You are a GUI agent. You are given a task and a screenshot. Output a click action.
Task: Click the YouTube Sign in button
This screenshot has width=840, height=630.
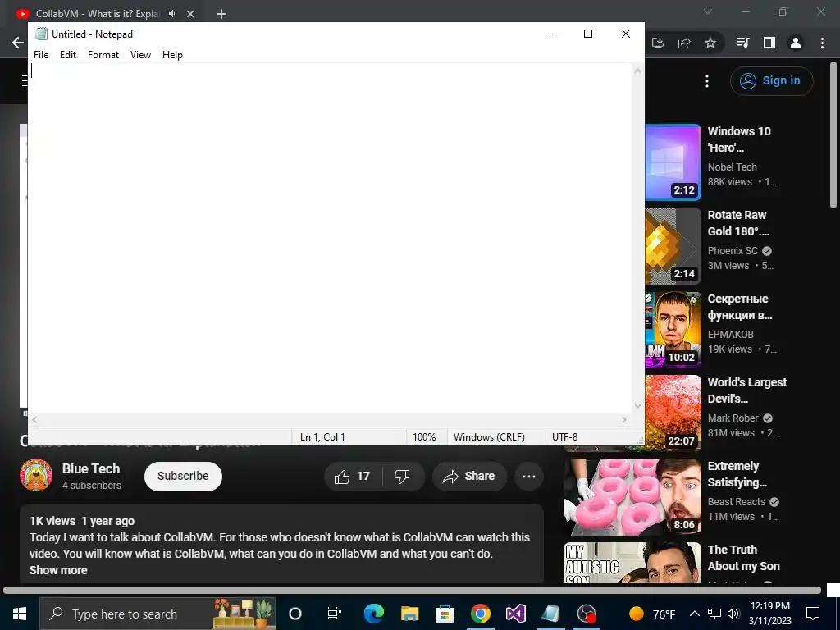771,81
